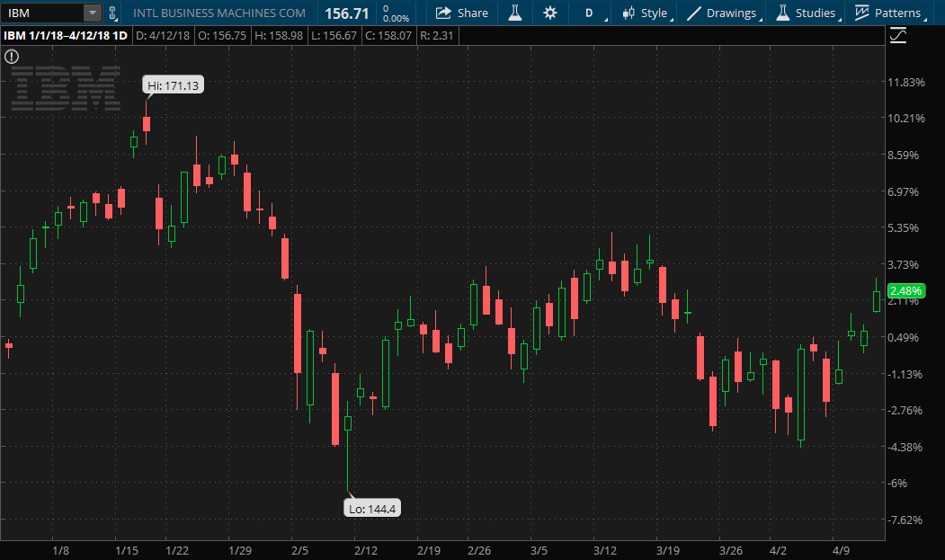Click the chart scale icon above price axis
Viewport: 945px width, 560px height.
pyautogui.click(x=898, y=36)
